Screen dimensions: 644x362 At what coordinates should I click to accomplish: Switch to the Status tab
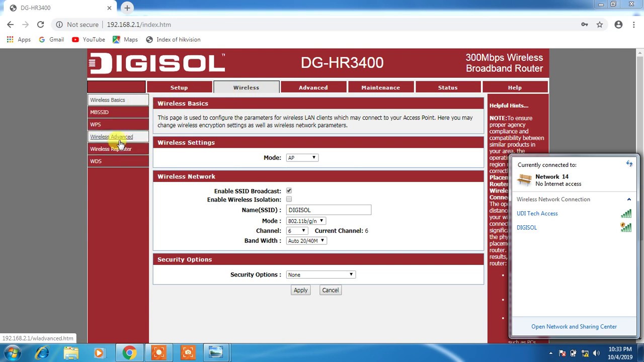pyautogui.click(x=448, y=87)
